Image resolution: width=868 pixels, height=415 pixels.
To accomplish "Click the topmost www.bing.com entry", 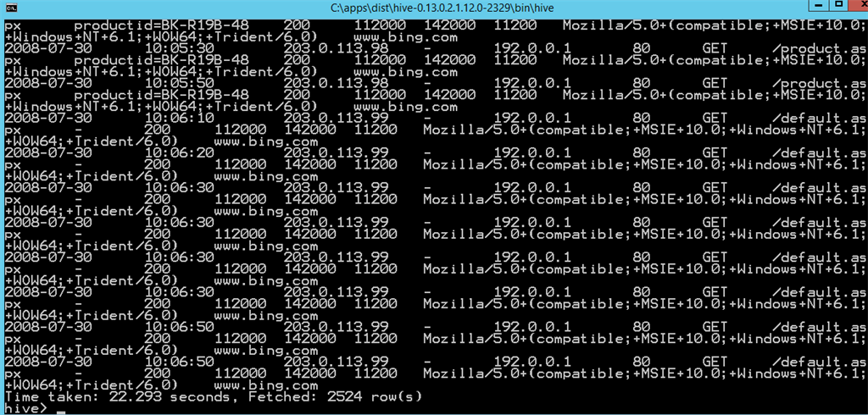I will click(405, 37).
